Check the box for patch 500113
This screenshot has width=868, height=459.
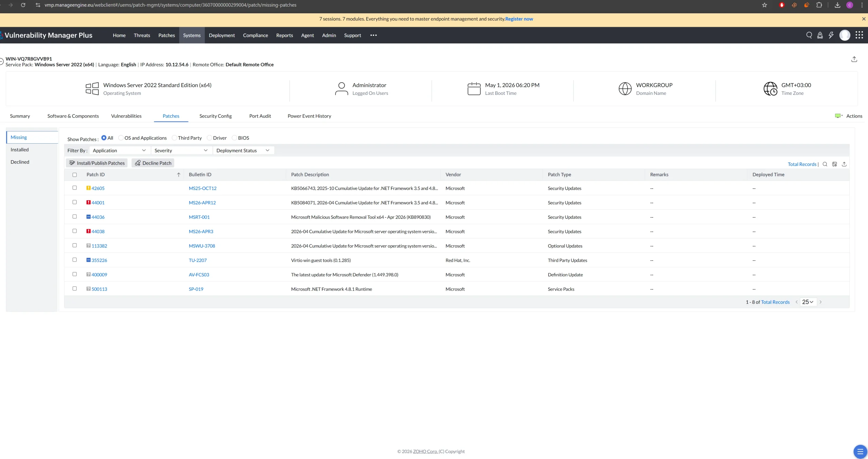click(75, 289)
